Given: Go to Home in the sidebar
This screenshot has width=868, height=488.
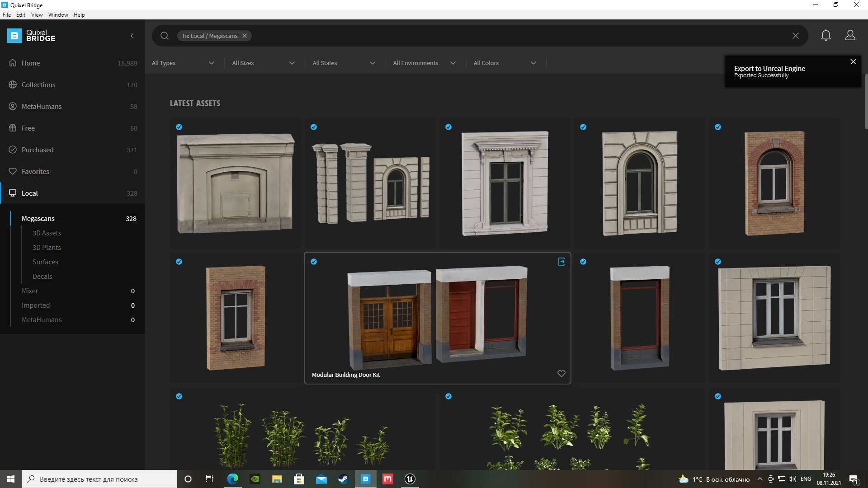Looking at the screenshot, I should [72, 63].
